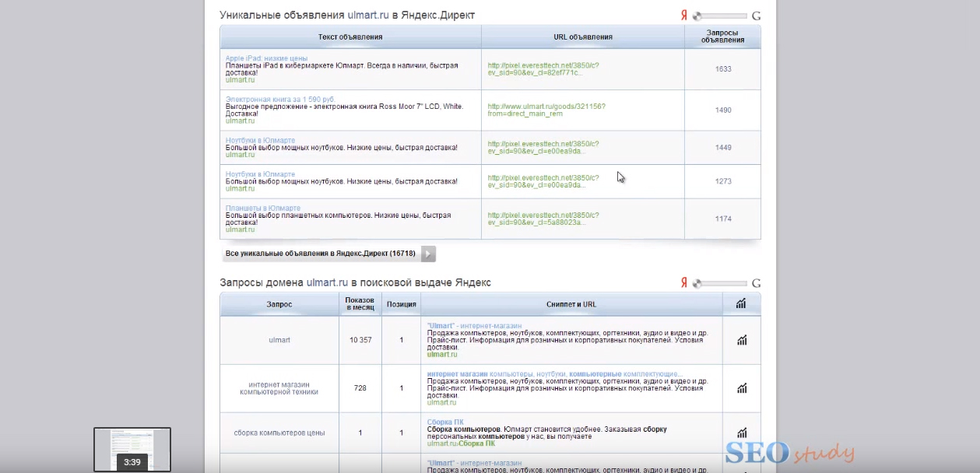Image resolution: width=980 pixels, height=473 pixels.
Task: Click the Yandex icon above the search queries table
Action: pyautogui.click(x=684, y=283)
